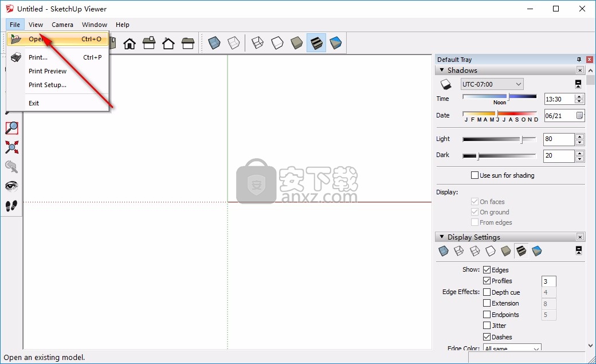Click the Zoom Extents tool with red arrows
This screenshot has height=364, width=596.
click(x=12, y=147)
